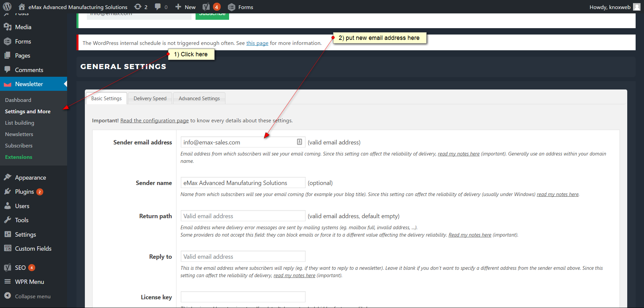Screen dimensions: 644x308
Task: Click the Custom Fields icon
Action: click(x=7, y=248)
